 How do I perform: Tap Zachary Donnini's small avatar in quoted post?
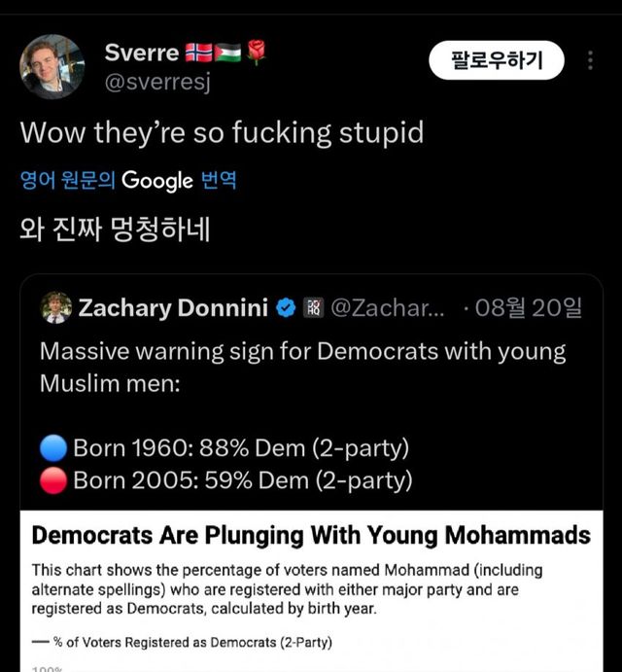(56, 308)
